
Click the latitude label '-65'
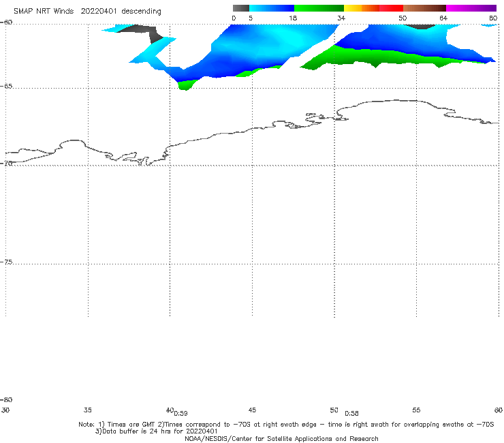click(x=6, y=87)
